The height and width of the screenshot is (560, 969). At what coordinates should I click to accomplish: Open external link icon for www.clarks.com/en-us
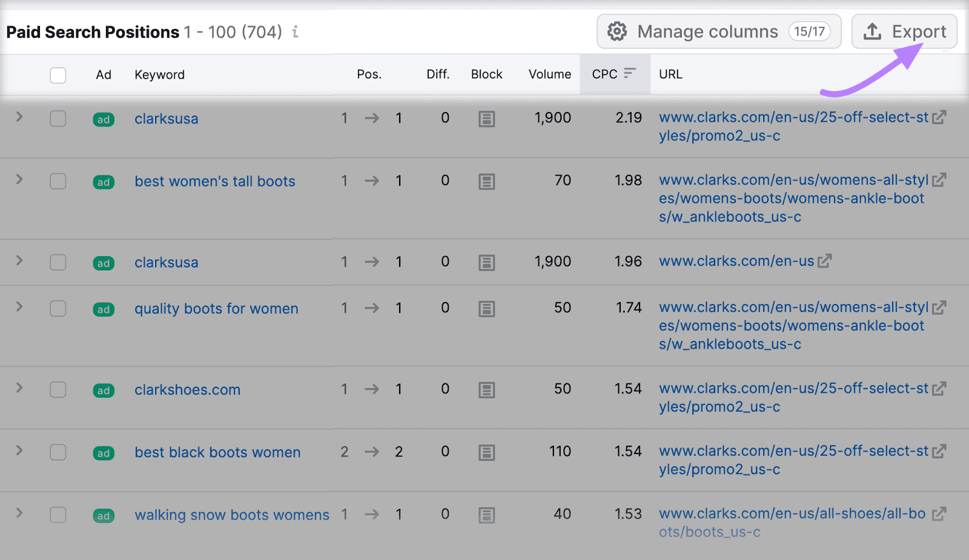(824, 261)
